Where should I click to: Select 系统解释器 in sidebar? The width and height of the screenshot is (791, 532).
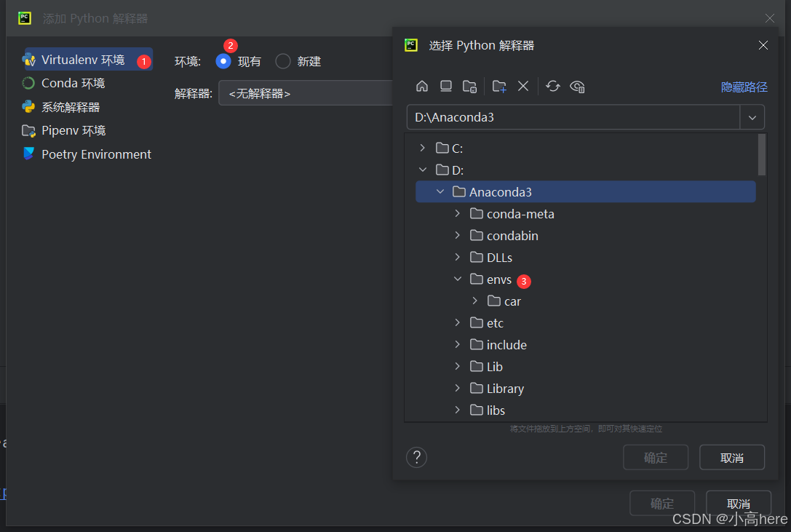pos(61,107)
